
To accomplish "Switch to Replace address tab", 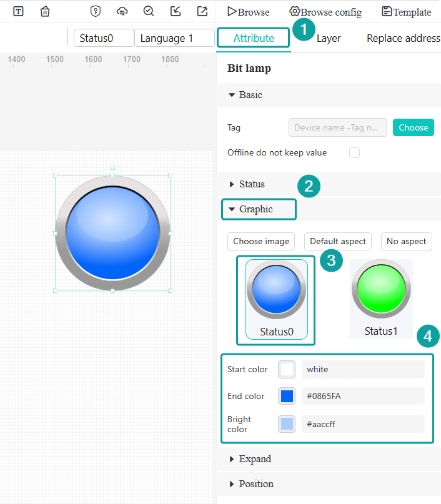I will point(404,38).
